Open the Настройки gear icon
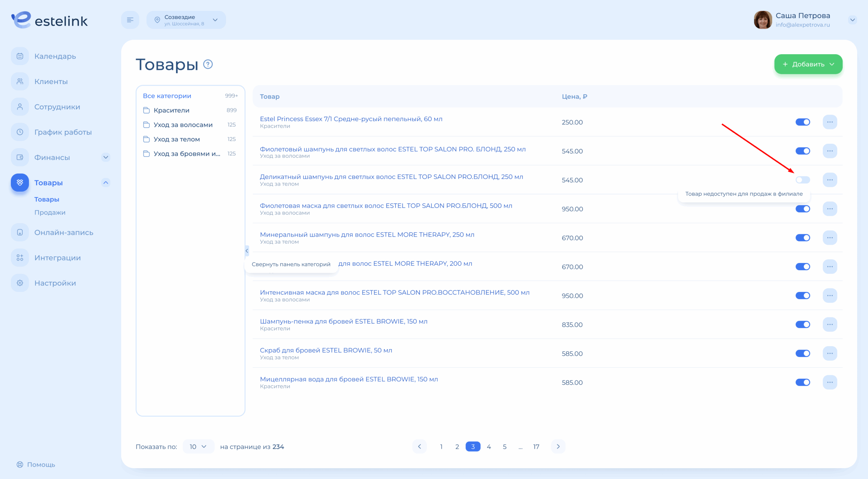The width and height of the screenshot is (868, 479). 20,283
